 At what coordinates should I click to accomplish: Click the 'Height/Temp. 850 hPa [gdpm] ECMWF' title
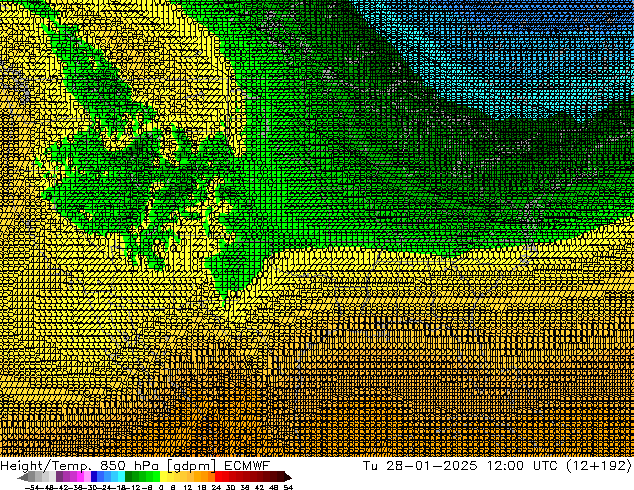[x=135, y=466]
